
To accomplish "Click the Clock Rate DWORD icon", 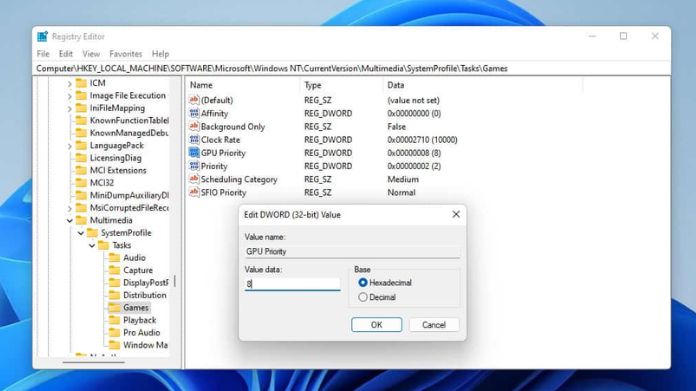I will click(x=194, y=139).
